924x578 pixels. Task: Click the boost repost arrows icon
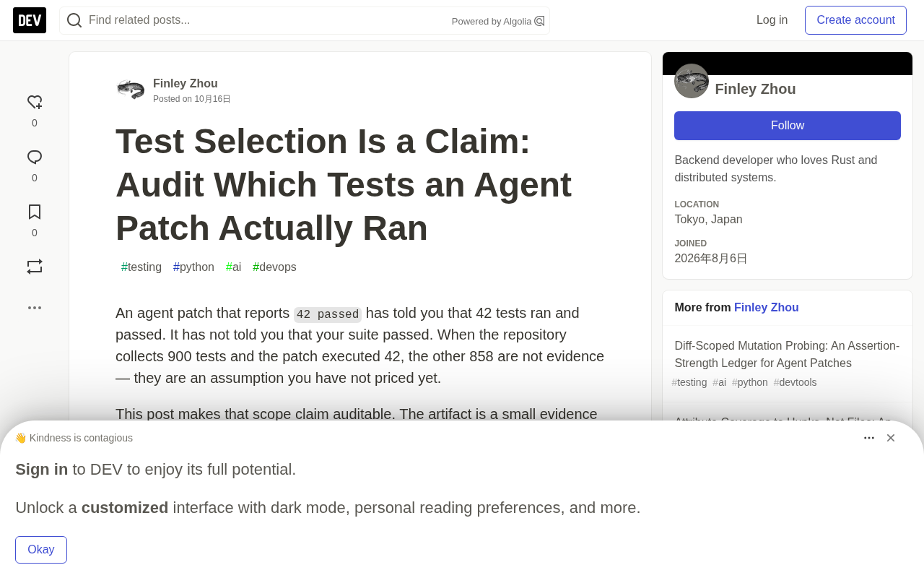coord(35,267)
